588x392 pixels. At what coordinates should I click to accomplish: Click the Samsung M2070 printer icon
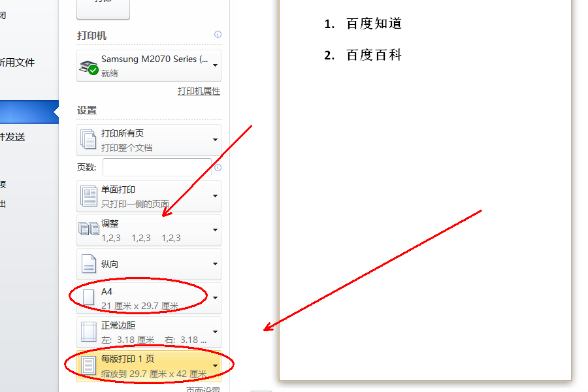[89, 67]
